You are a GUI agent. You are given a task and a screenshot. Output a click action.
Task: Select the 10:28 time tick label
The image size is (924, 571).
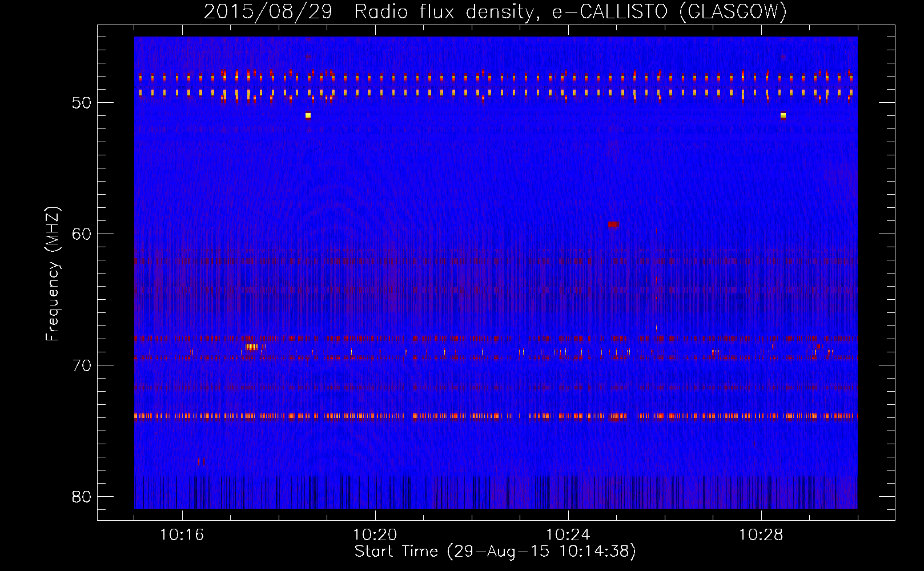[x=761, y=535]
